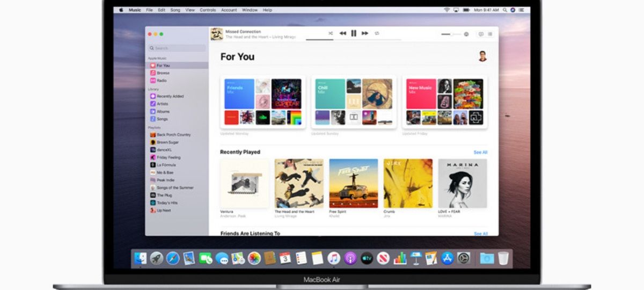Skip to the next track
Viewport: 644px width, 290px height.
pyautogui.click(x=365, y=33)
